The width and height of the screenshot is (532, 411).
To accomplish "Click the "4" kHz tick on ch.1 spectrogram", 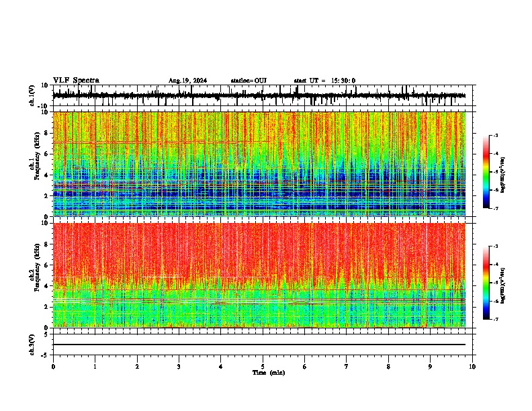I will click(47, 175).
